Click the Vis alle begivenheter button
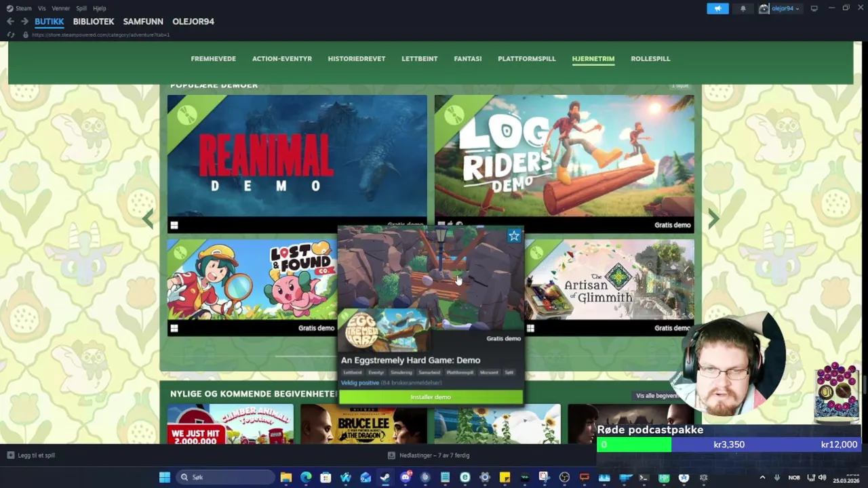868x488 pixels. click(657, 396)
